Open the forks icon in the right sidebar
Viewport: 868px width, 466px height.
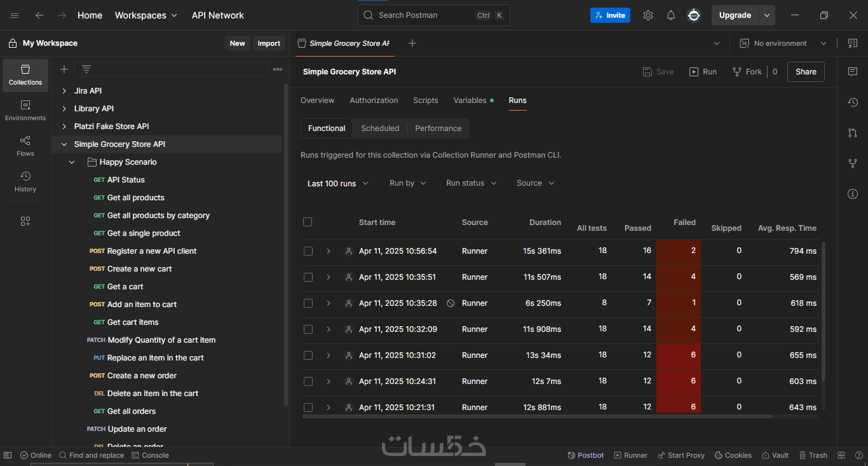[x=853, y=163]
